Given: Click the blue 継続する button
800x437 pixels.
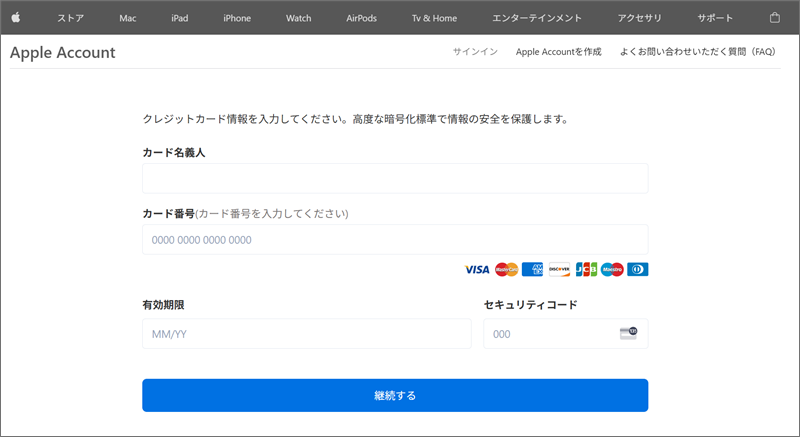Looking at the screenshot, I should (395, 395).
